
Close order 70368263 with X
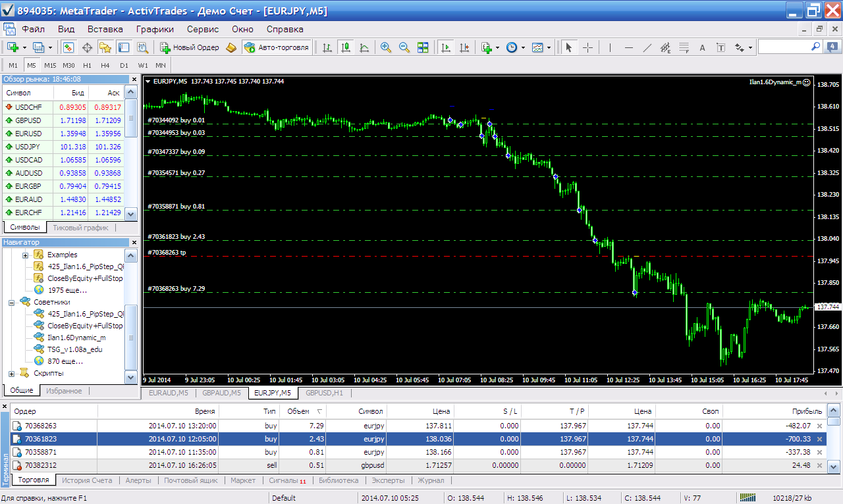coord(820,426)
